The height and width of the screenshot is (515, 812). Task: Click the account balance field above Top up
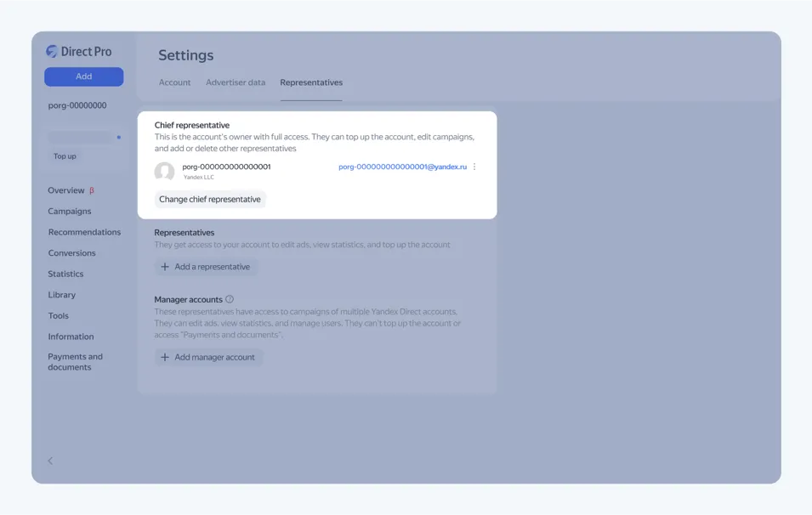pyautogui.click(x=80, y=138)
